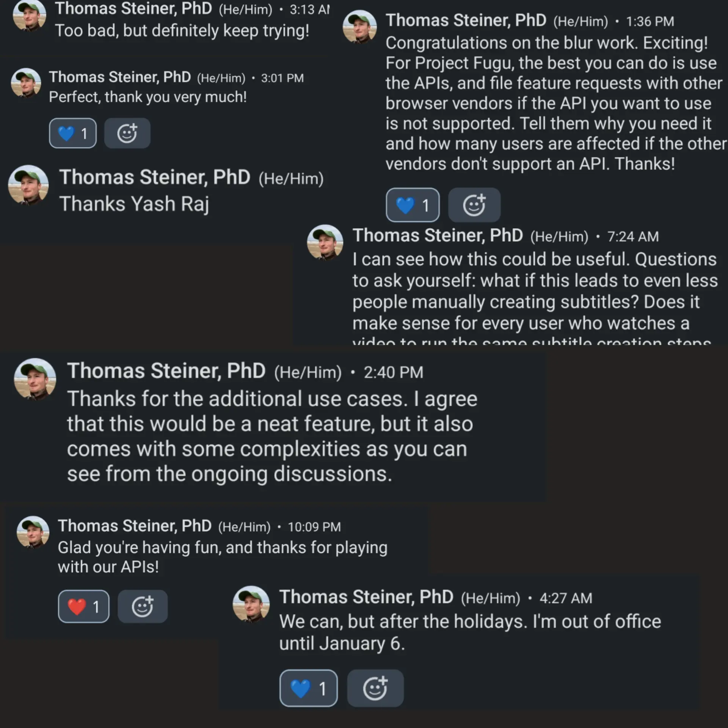Open avatar beside the 7:24 AM comment
The width and height of the screenshot is (728, 728).
pos(325,243)
